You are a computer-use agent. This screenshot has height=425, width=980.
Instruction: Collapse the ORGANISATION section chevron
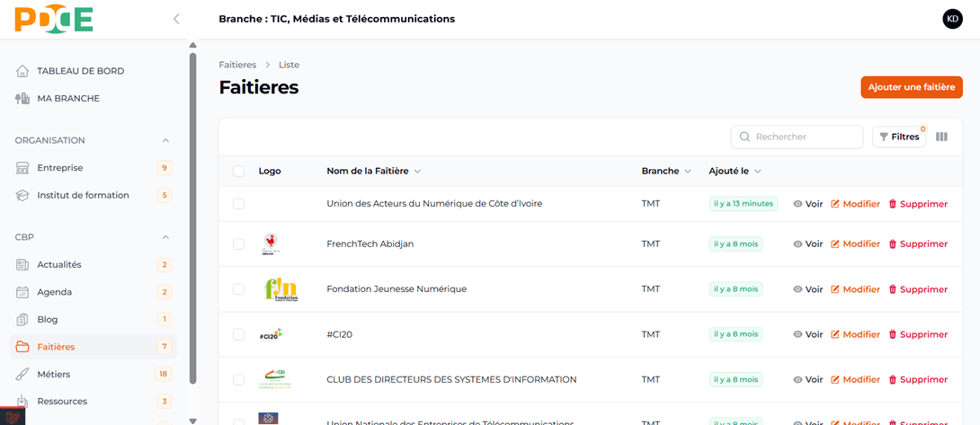tap(165, 140)
